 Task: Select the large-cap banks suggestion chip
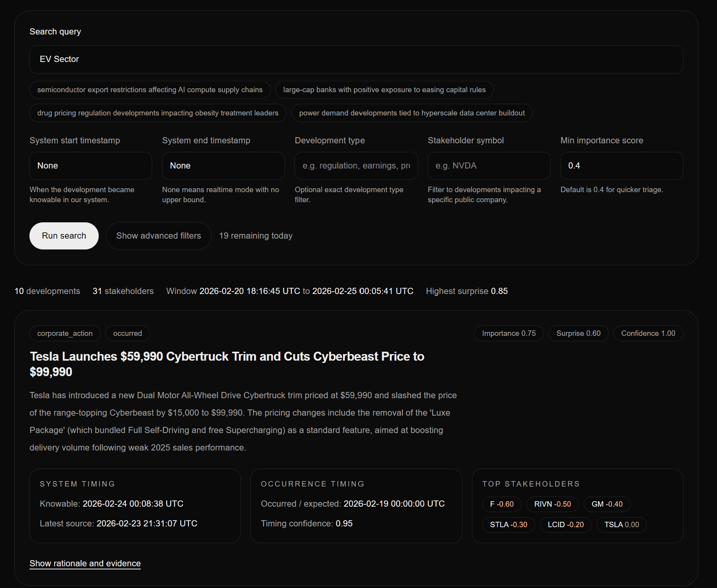coord(384,89)
